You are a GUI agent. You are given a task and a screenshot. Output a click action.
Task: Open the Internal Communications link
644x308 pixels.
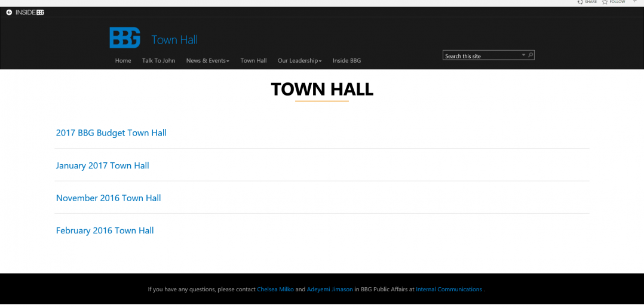tap(449, 289)
